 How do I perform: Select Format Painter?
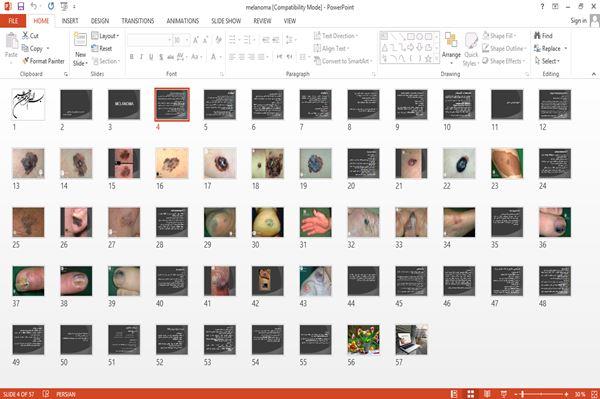tap(43, 61)
